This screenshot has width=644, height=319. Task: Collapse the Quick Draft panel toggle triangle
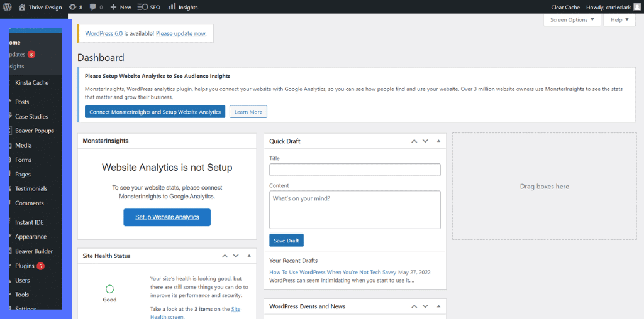pyautogui.click(x=438, y=141)
